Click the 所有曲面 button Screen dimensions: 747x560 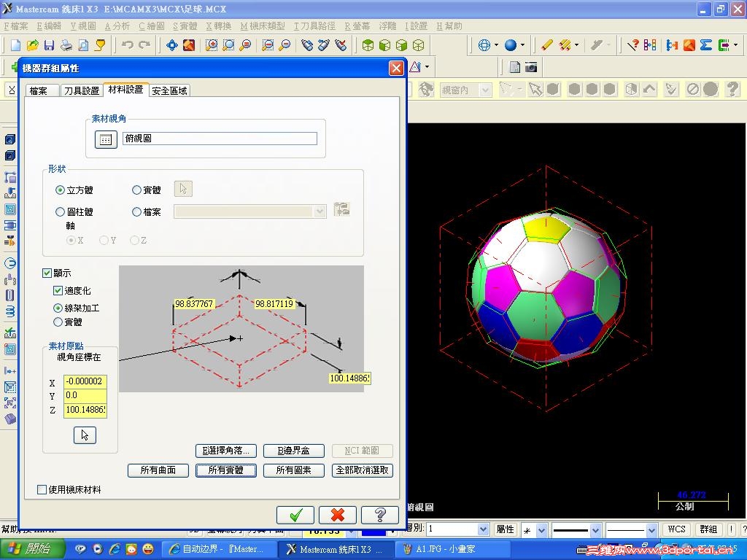tap(158, 470)
